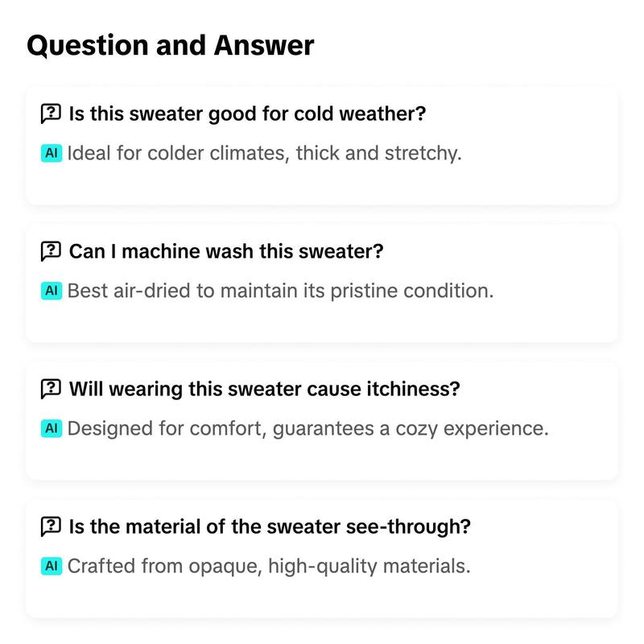Click the AI badge before 'Best air-dried'
The height and width of the screenshot is (644, 644).
point(52,291)
